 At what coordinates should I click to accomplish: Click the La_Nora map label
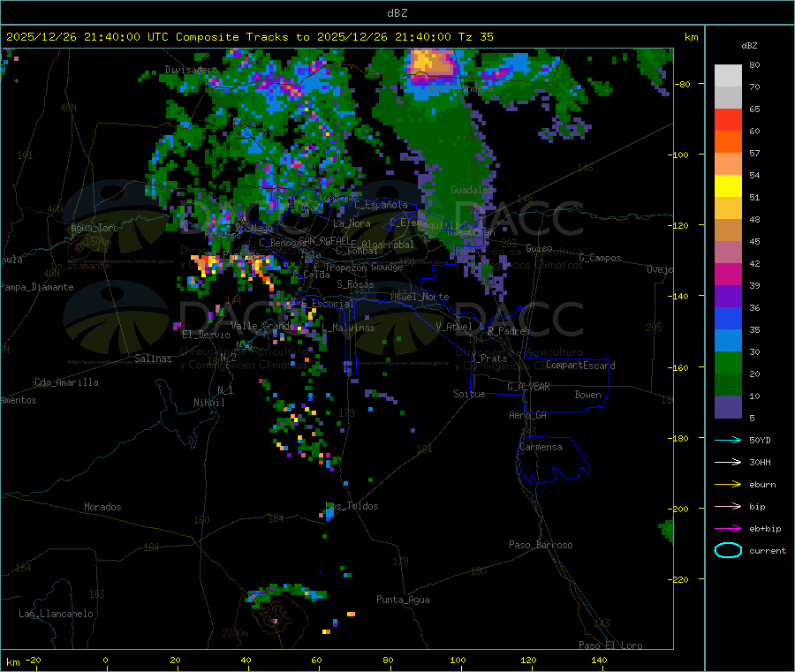352,223
